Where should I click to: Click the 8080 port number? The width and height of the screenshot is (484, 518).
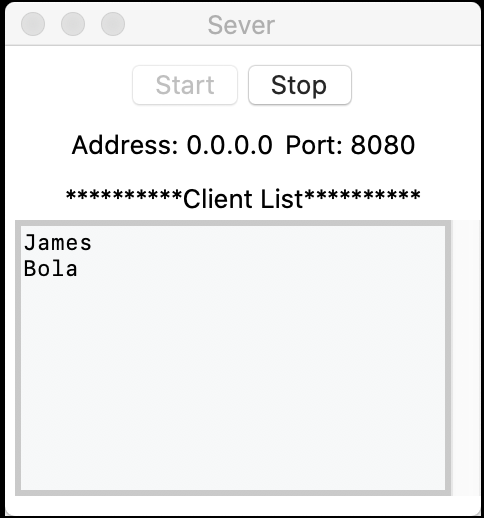tap(383, 145)
